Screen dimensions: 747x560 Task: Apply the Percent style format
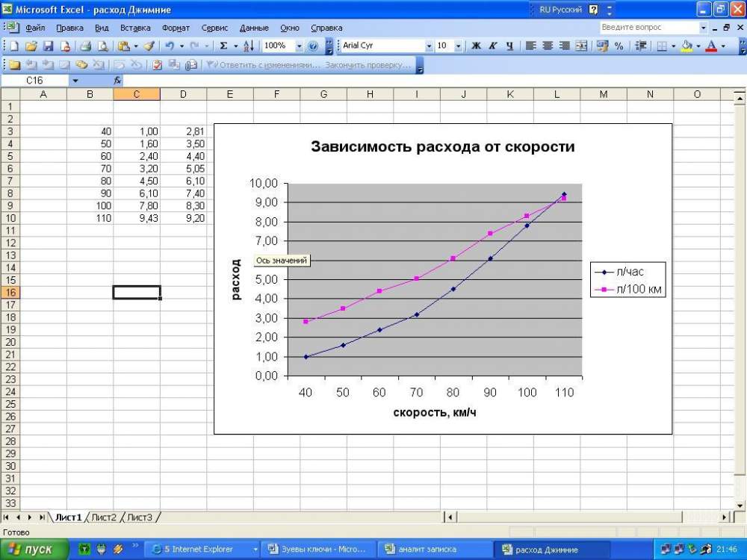click(x=619, y=46)
